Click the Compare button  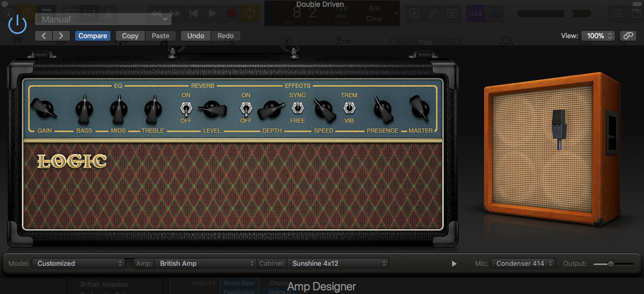(x=93, y=36)
